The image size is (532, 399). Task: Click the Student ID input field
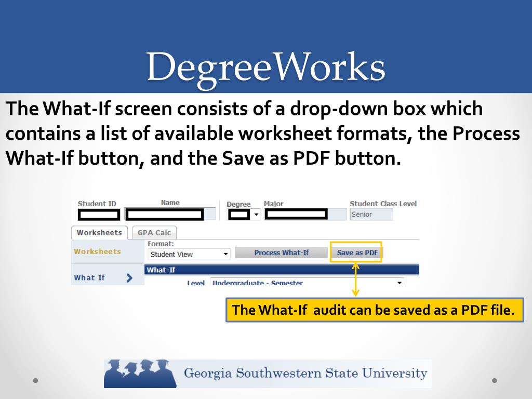(99, 215)
